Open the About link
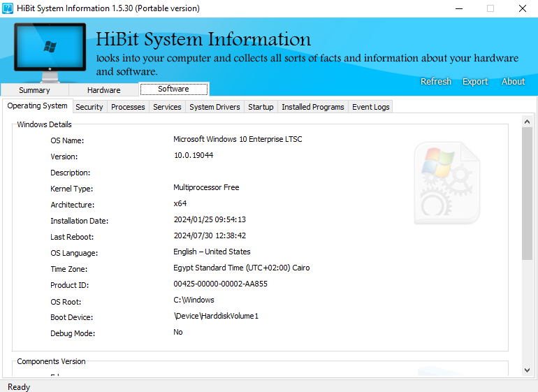Image resolution: width=538 pixels, height=392 pixels. point(513,82)
